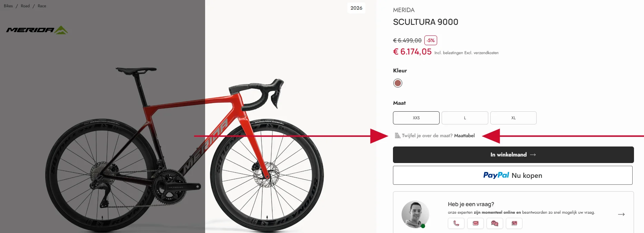Click the online expert's avatar photo
Viewport: 644px width, 233px height.
[x=415, y=214]
